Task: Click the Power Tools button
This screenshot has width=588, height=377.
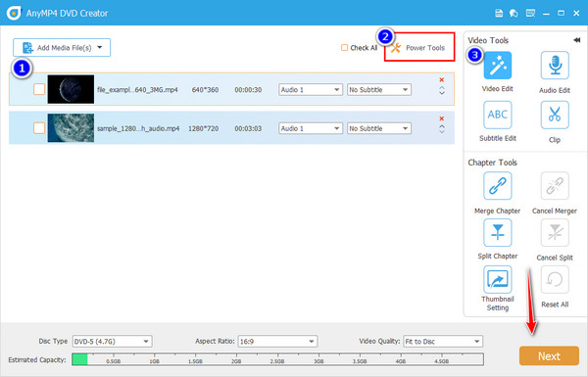Action: [419, 47]
